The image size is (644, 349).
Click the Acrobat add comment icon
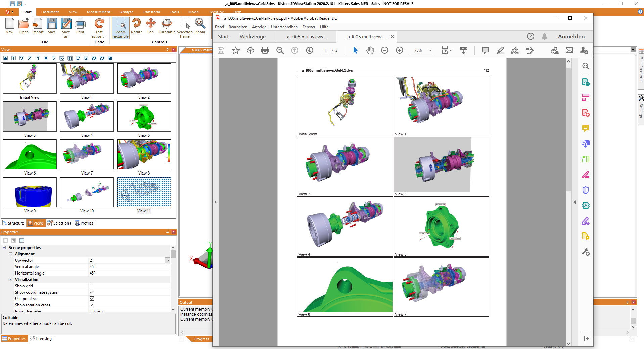click(x=485, y=50)
